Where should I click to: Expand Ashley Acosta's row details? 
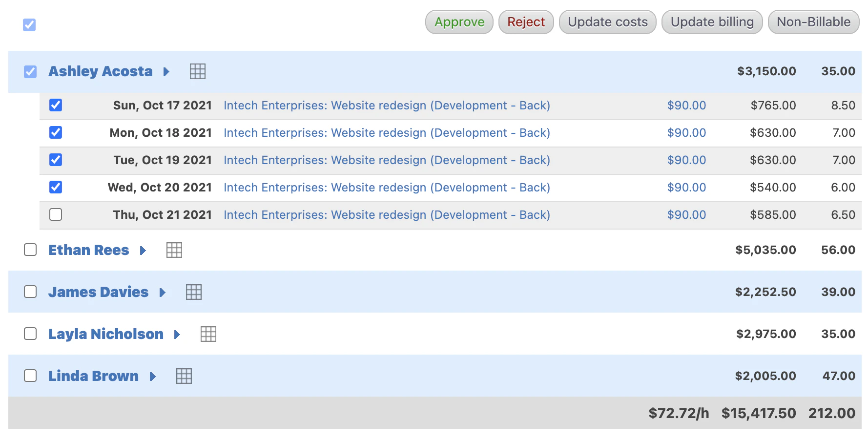click(x=166, y=72)
